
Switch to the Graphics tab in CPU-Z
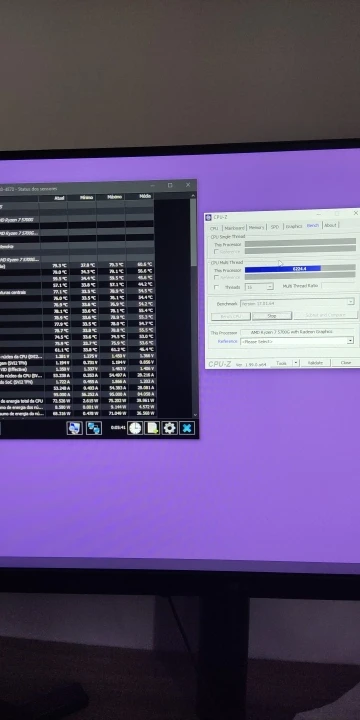(293, 226)
